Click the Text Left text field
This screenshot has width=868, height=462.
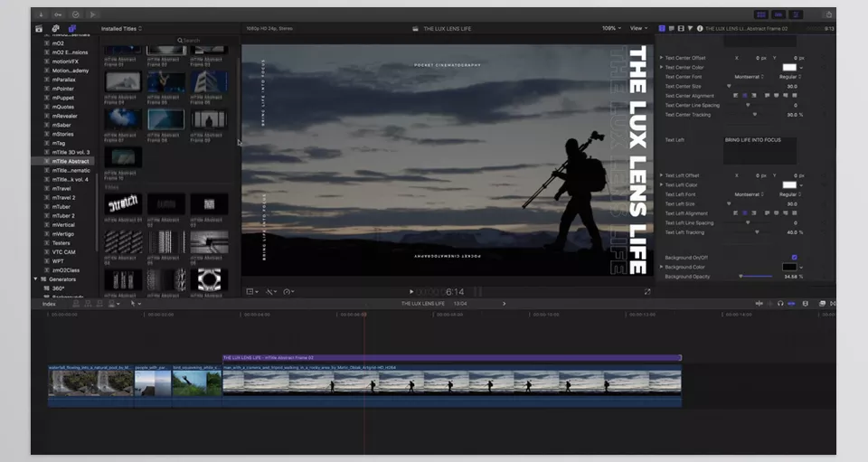coord(760,150)
